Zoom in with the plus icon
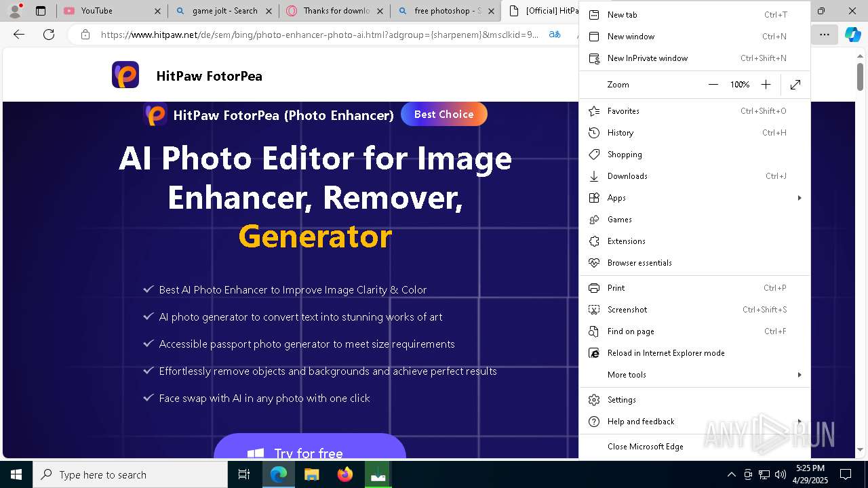868x488 pixels. pos(766,85)
